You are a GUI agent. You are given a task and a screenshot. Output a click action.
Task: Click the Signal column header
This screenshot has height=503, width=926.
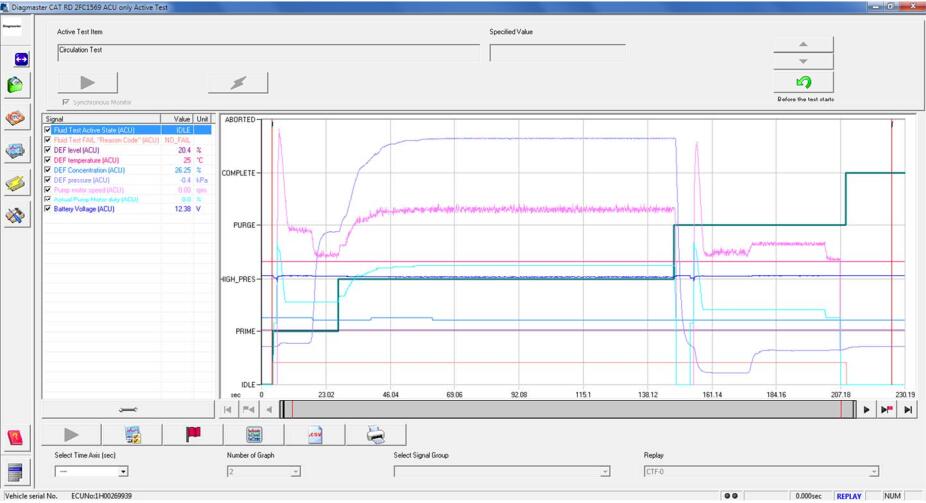point(102,119)
